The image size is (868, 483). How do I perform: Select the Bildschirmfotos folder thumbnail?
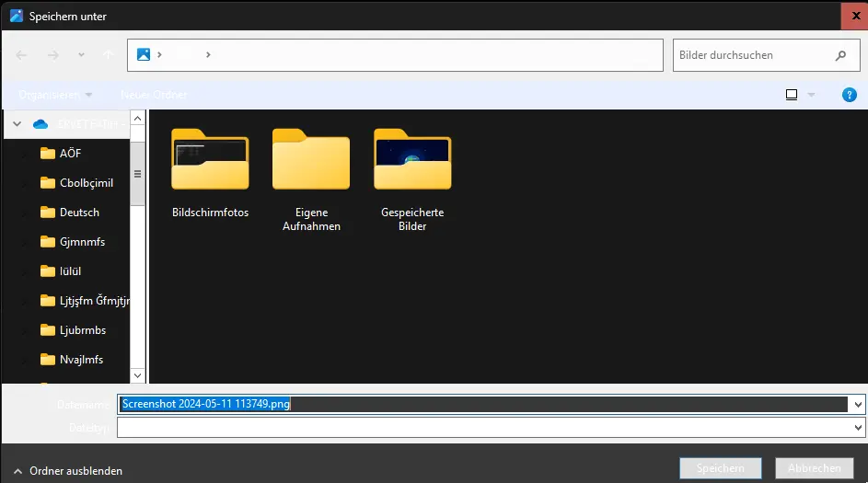pos(211,159)
